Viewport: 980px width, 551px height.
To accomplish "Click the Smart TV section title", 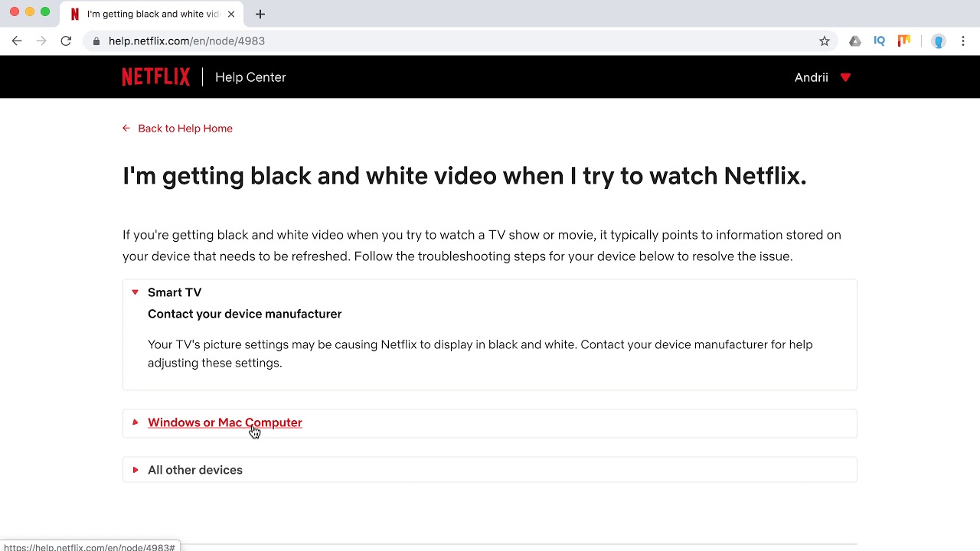I will coord(175,292).
